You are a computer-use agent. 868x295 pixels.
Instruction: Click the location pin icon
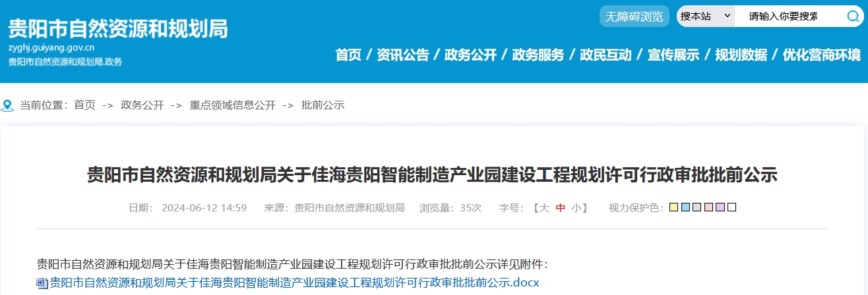pos(7,105)
